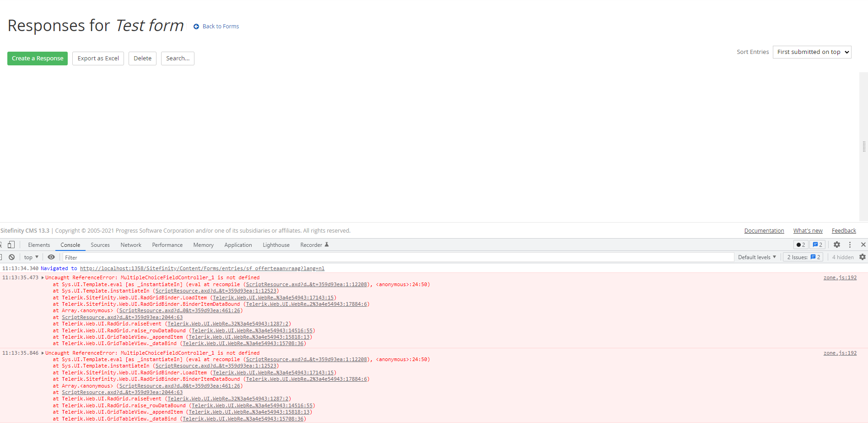Click the red error counter showing 2
The image size is (868, 426).
(800, 245)
